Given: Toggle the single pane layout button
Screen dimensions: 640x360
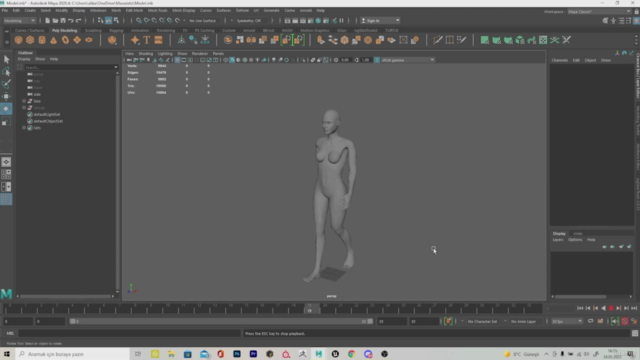Looking at the screenshot, I should [6, 162].
